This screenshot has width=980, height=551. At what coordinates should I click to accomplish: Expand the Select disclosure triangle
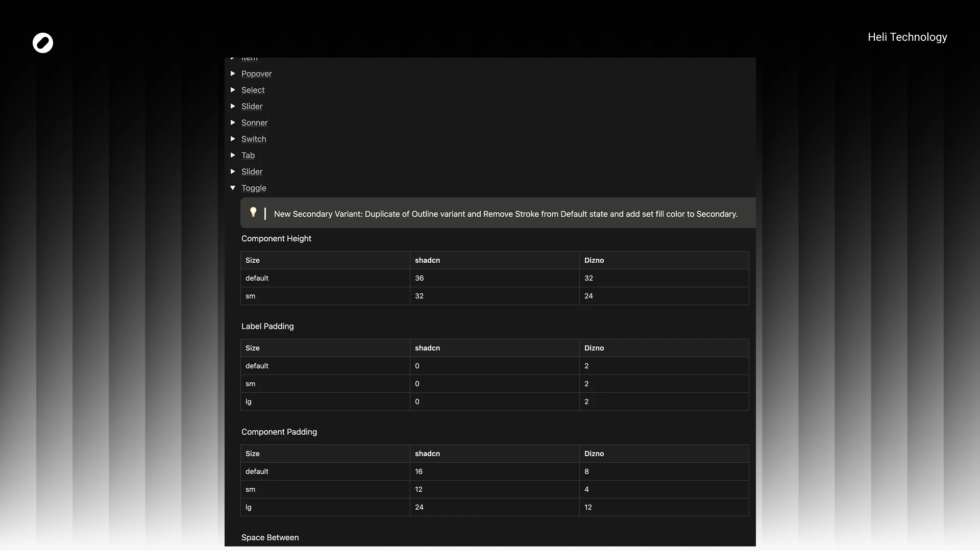pyautogui.click(x=233, y=90)
